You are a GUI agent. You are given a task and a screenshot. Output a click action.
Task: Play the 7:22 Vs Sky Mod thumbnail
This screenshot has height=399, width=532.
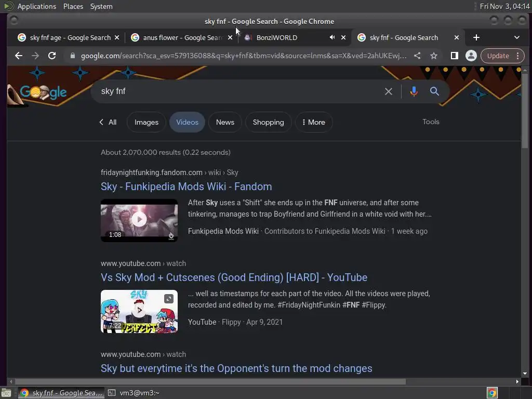(139, 311)
